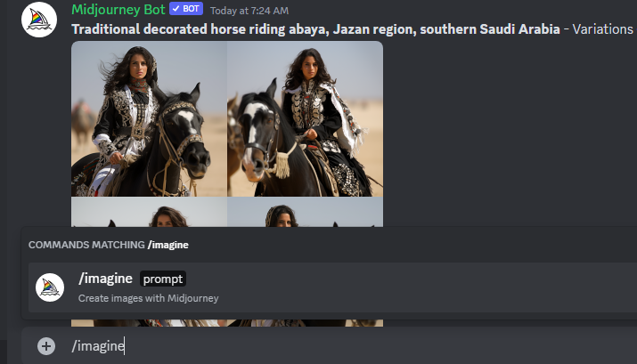Select the /imagine command suggestion
Image resolution: width=637 pixels, height=364 pixels.
332,287
